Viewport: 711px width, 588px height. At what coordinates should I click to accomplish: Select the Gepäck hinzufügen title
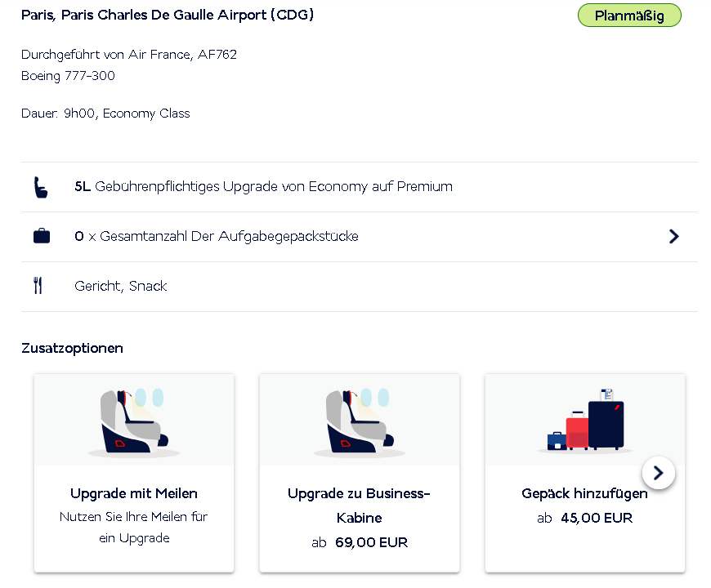click(584, 493)
